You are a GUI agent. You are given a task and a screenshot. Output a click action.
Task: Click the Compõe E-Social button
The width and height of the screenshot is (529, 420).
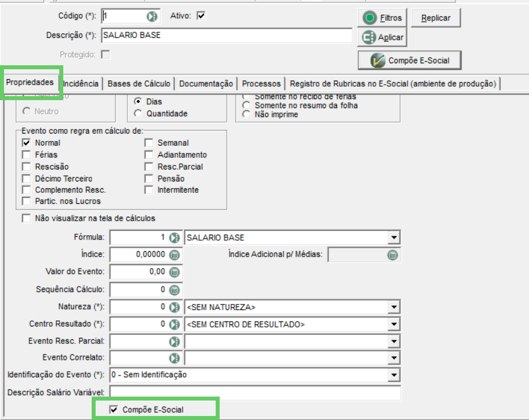pos(409,61)
